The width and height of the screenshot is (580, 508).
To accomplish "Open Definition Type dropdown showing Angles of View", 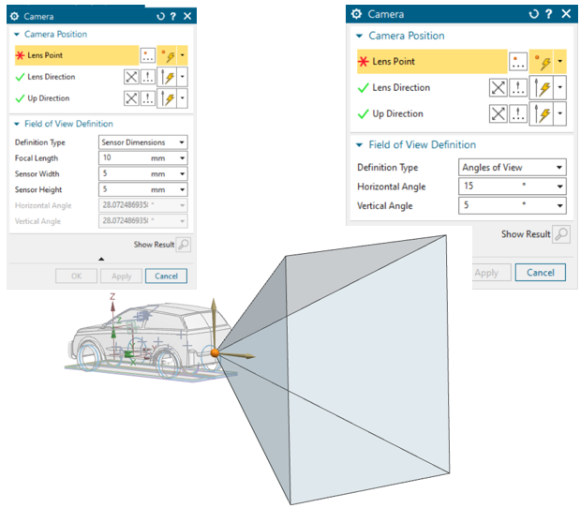I will click(x=512, y=168).
